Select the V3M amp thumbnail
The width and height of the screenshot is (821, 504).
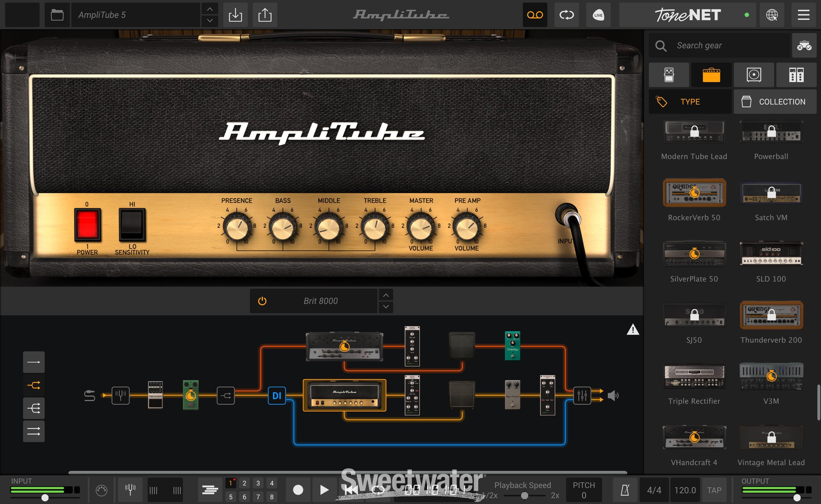click(771, 376)
